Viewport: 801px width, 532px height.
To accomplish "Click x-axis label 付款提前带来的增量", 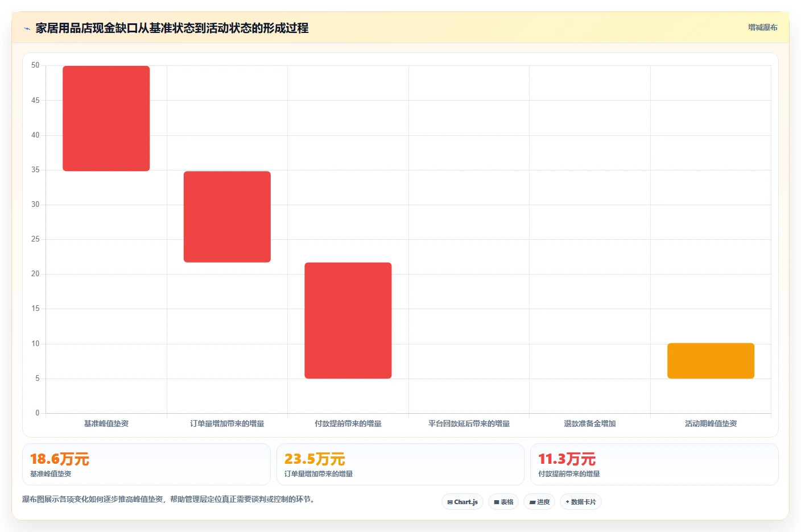I will click(348, 423).
